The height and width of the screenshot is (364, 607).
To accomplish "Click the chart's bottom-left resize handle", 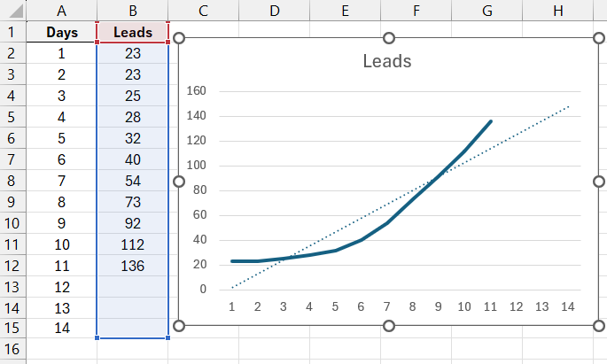I will 179,325.
